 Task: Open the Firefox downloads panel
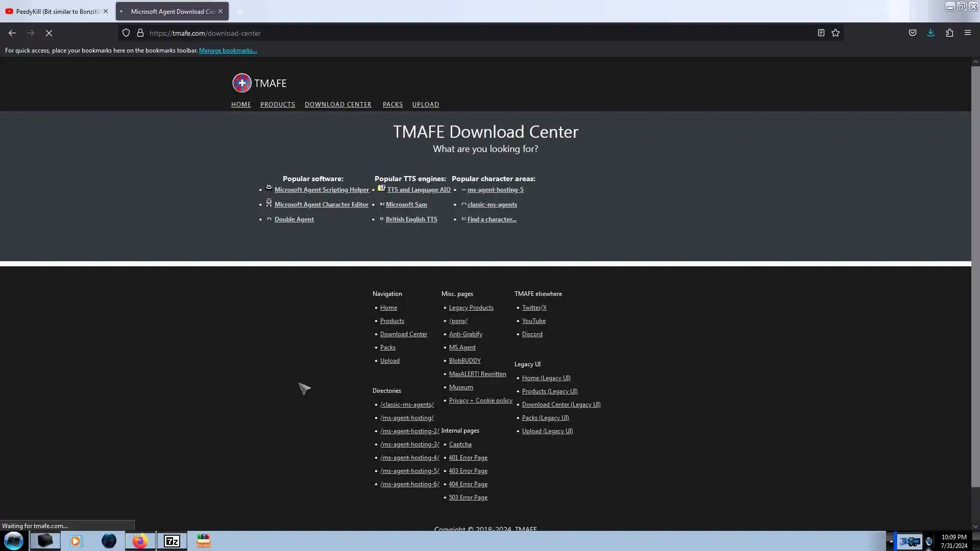[x=930, y=33]
